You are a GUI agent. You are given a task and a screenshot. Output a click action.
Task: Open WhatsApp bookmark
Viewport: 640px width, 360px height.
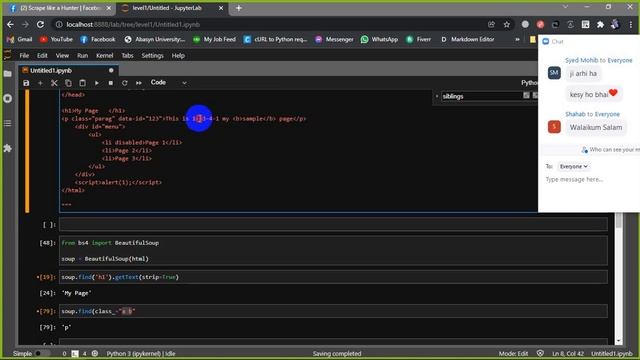(379, 39)
